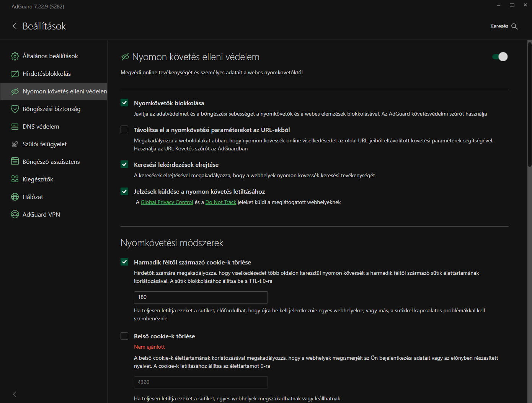The height and width of the screenshot is (403, 532).
Task: Uncheck Jelzések küldése a nyomon követés letiltásához
Action: pos(124,191)
